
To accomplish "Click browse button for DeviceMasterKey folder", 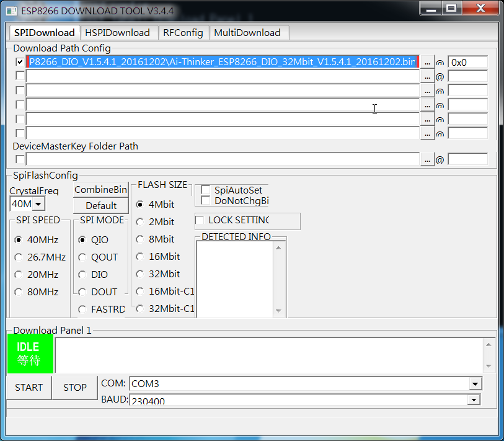I will point(427,159).
